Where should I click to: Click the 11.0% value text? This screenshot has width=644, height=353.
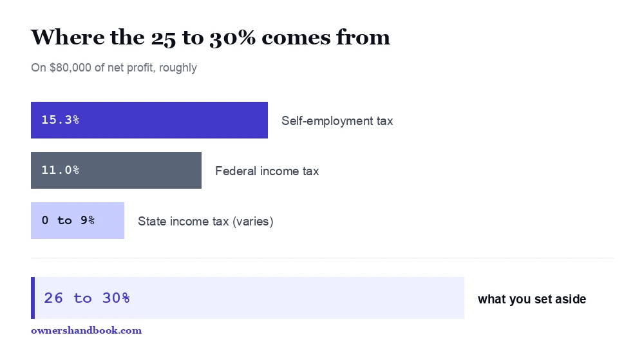click(x=61, y=170)
